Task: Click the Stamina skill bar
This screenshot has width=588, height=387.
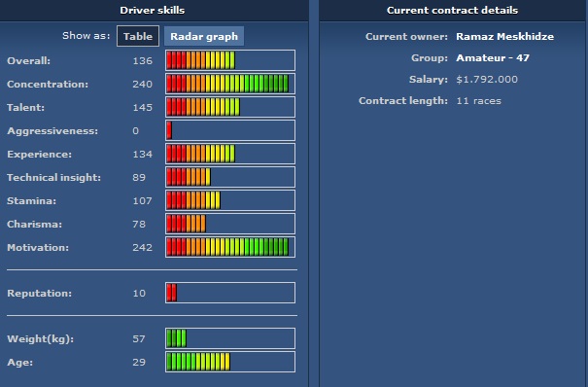Action: [x=230, y=200]
